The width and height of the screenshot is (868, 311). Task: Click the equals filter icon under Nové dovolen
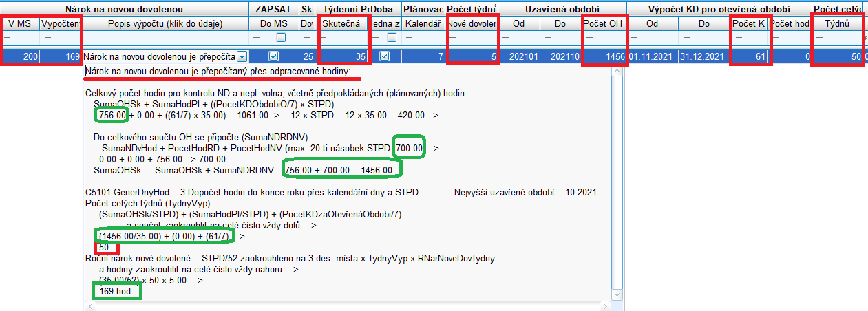click(452, 39)
